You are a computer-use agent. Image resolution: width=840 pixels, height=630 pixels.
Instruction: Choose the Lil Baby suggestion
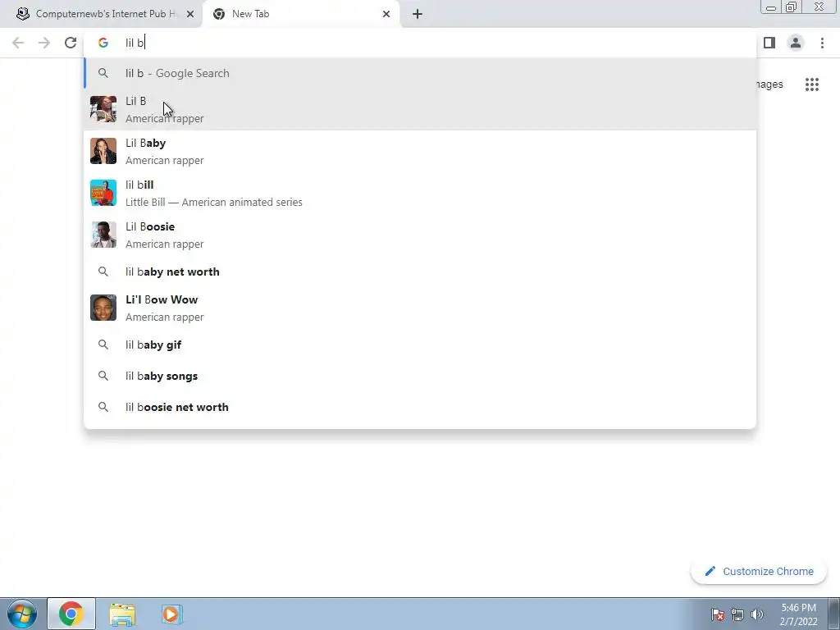(x=420, y=151)
